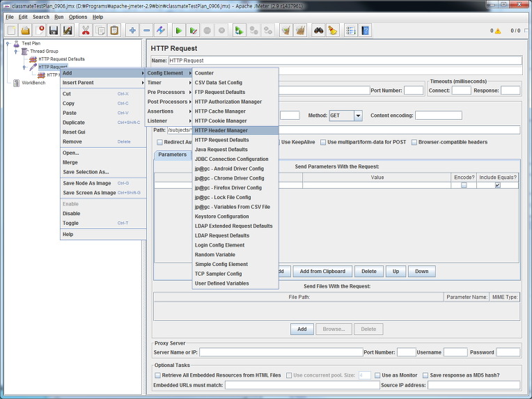Switch to the Parameters tab

(173, 155)
